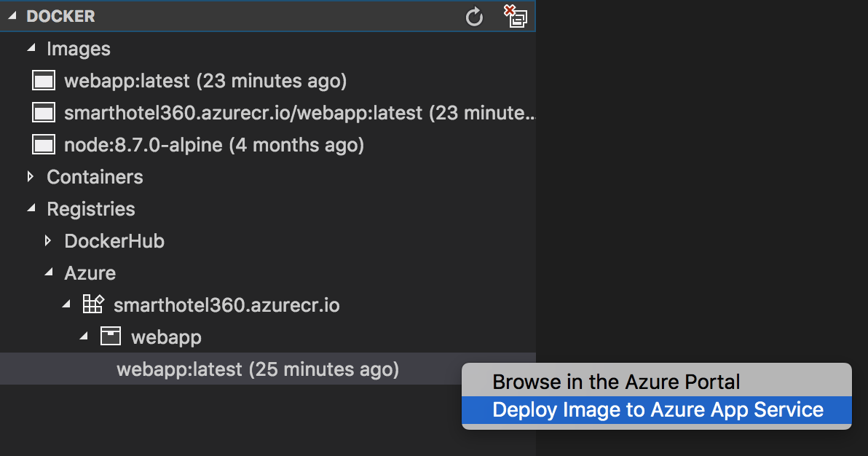Screen dimensions: 868x456
Task: Click the registry icon beside smarthotel360.azurecr.io
Action: tap(93, 304)
